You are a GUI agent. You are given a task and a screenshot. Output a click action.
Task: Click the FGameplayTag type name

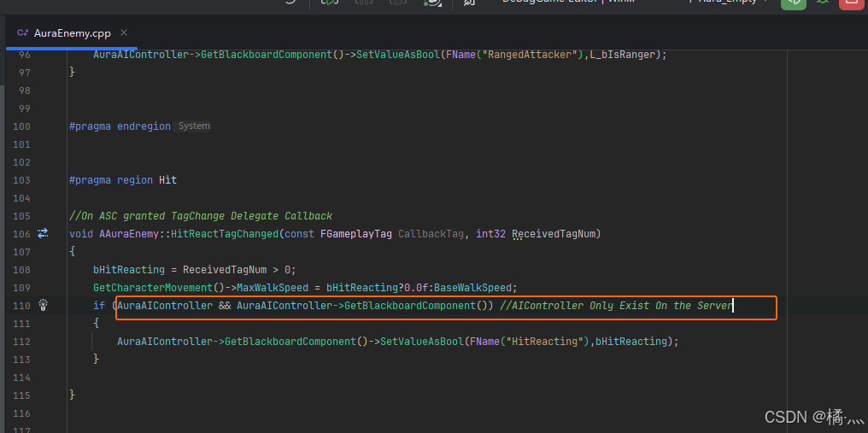tap(356, 234)
